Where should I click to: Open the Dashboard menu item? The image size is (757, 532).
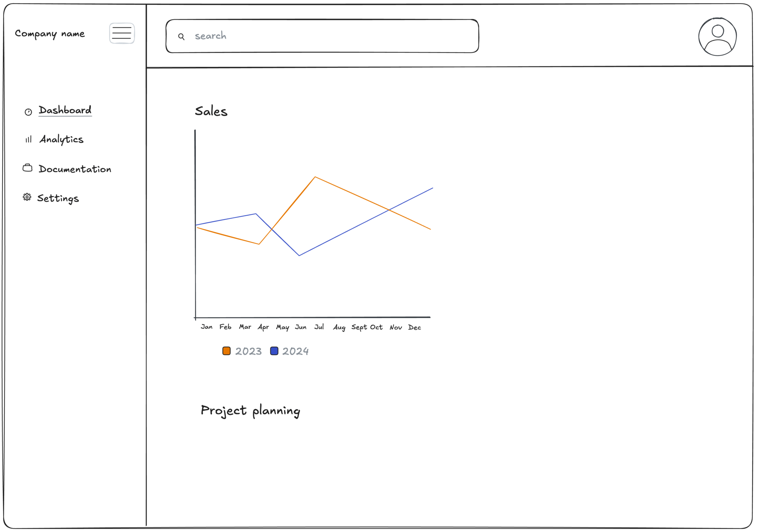65,110
